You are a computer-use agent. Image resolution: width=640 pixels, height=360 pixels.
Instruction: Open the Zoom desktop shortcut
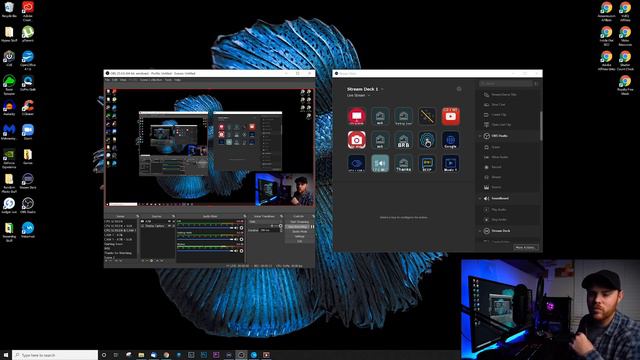tap(28, 132)
